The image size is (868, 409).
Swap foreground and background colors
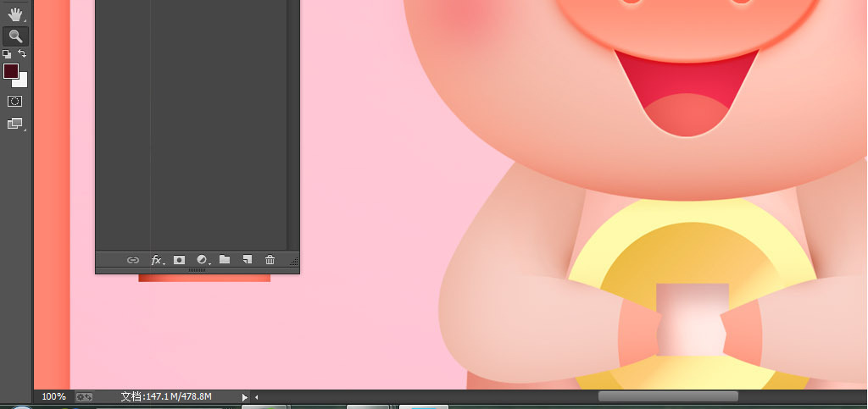tap(23, 53)
